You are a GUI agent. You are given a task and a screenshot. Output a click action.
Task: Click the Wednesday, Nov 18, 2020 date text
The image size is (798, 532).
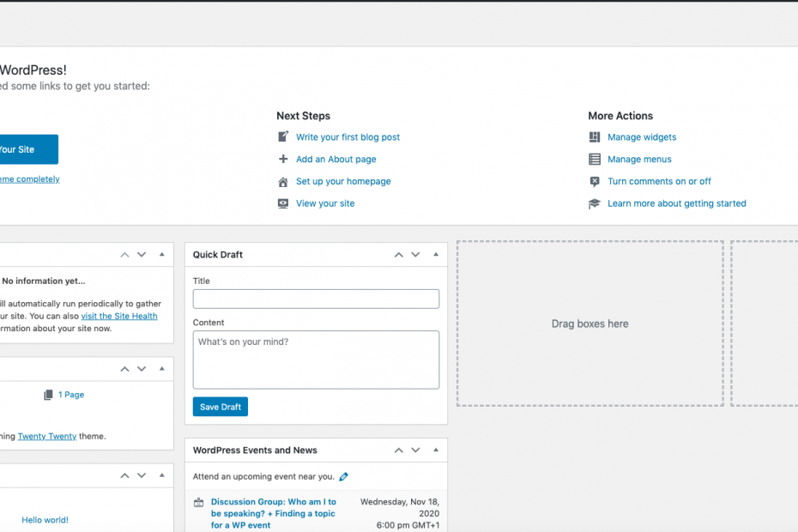[400, 508]
